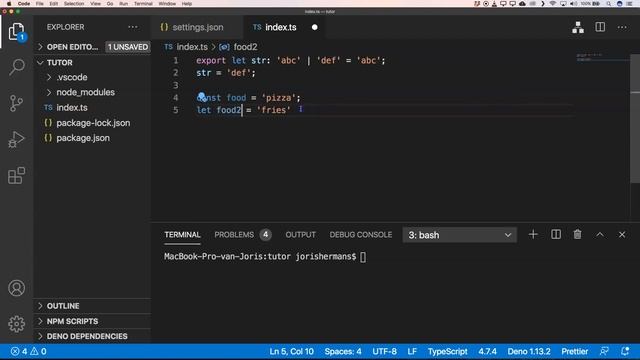
Task: Click the editor minimap
Action: tap(602, 57)
